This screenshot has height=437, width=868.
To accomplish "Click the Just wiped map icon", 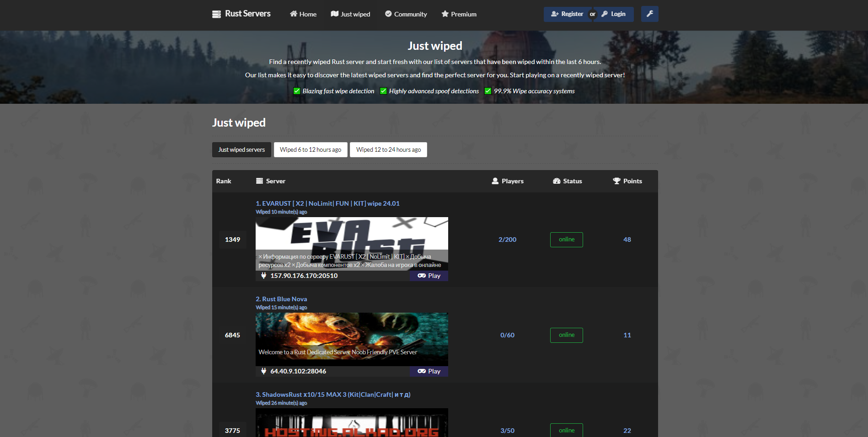I will pyautogui.click(x=335, y=14).
